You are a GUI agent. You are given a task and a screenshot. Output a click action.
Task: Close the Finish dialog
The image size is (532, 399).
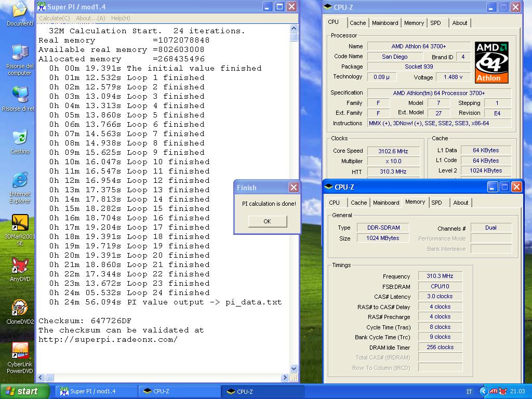[294, 187]
